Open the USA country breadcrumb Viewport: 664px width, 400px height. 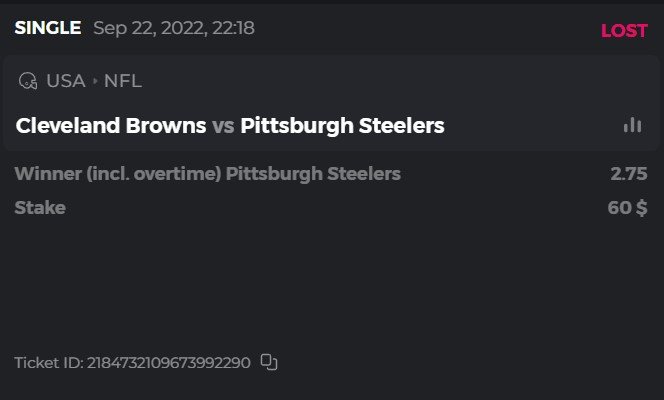66,81
